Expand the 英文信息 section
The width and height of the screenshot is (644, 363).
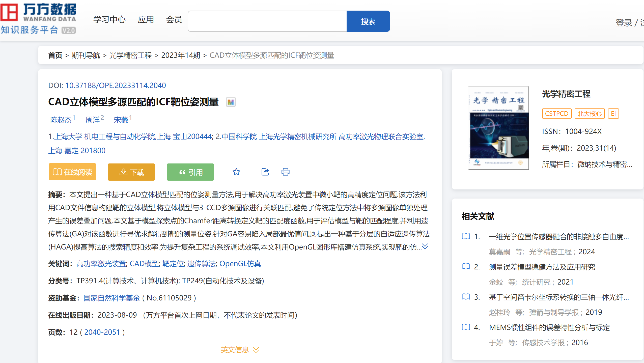click(x=240, y=350)
